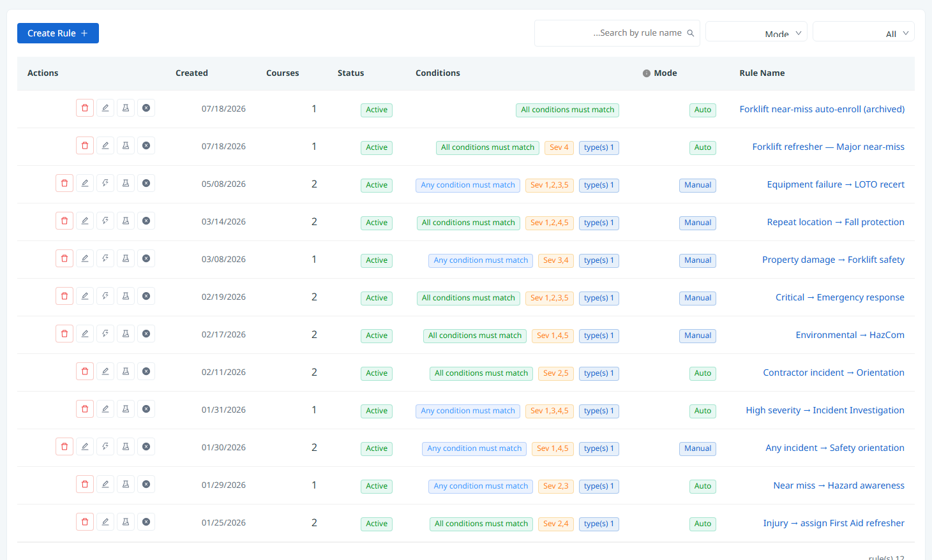Image resolution: width=932 pixels, height=560 pixels.
Task: Test the Repeat location → Fall protection rule
Action: tap(126, 221)
